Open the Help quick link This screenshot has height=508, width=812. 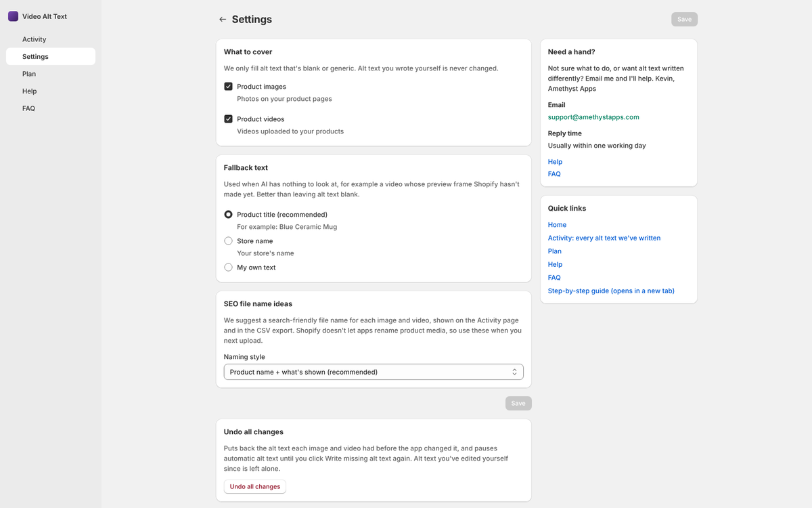pos(555,265)
